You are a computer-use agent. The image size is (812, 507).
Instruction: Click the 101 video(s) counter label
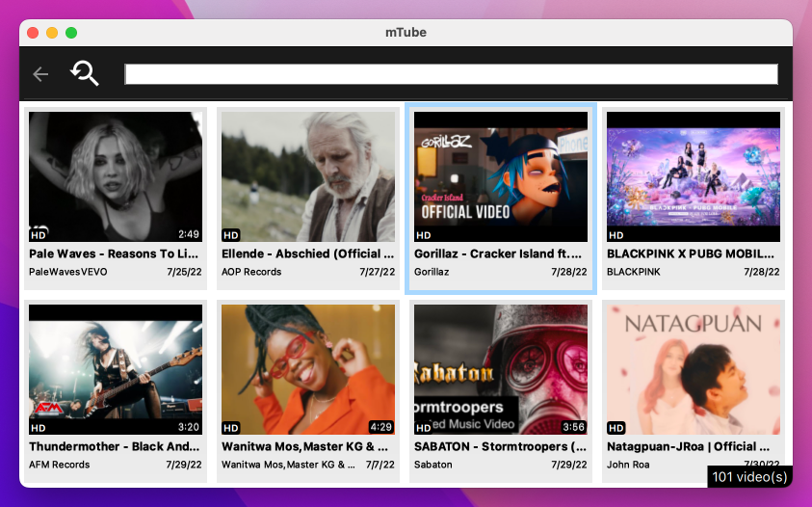[749, 477]
